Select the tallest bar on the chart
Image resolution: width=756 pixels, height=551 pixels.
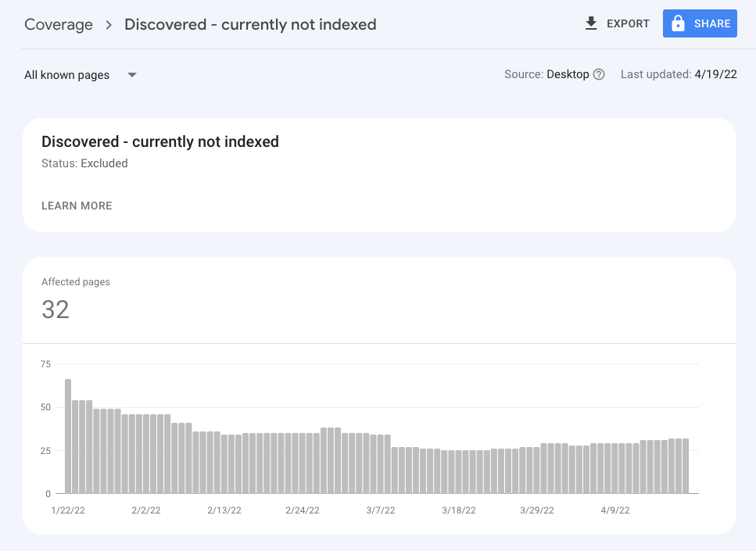click(x=67, y=434)
